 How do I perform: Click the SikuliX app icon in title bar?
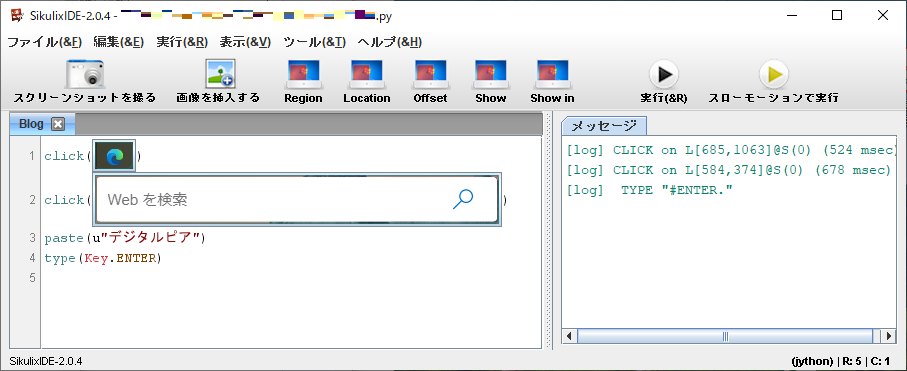17,16
